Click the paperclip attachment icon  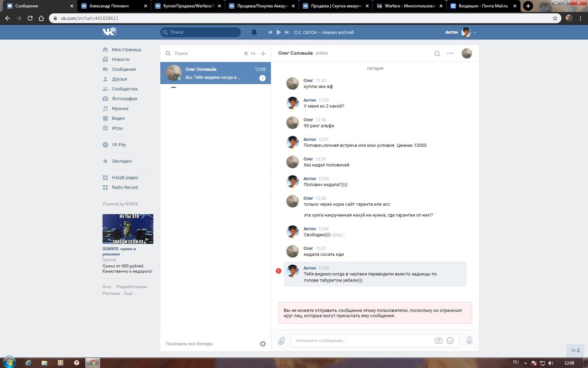click(x=282, y=341)
